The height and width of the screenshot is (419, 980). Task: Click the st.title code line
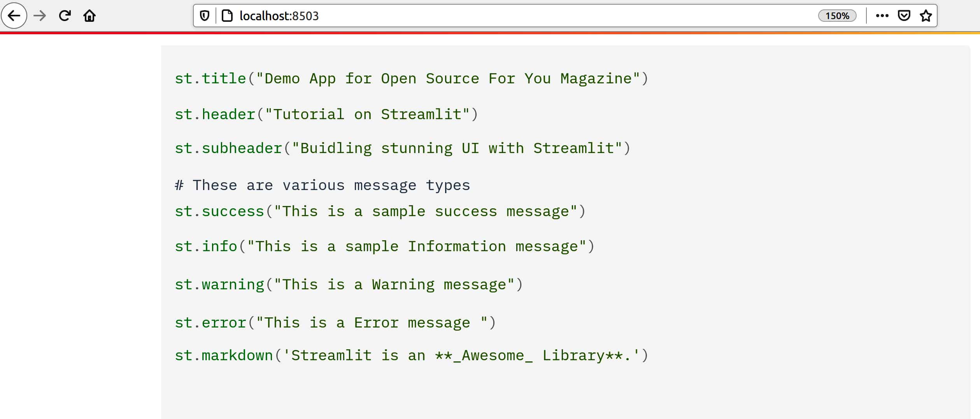pyautogui.click(x=411, y=79)
